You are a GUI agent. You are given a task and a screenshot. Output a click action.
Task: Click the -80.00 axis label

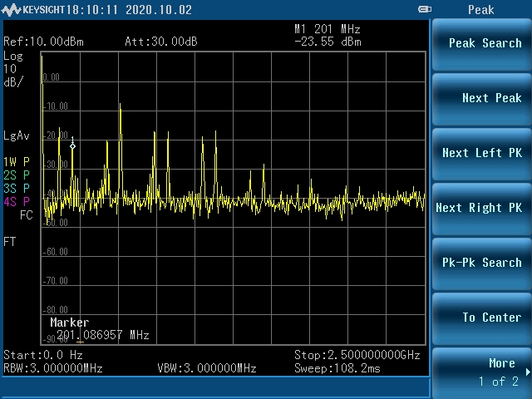pyautogui.click(x=56, y=310)
